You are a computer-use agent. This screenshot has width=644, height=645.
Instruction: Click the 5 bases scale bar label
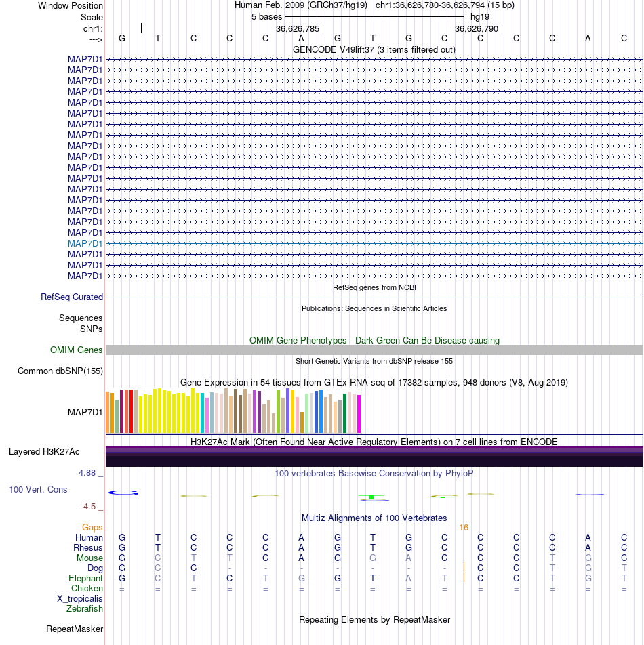coord(266,17)
